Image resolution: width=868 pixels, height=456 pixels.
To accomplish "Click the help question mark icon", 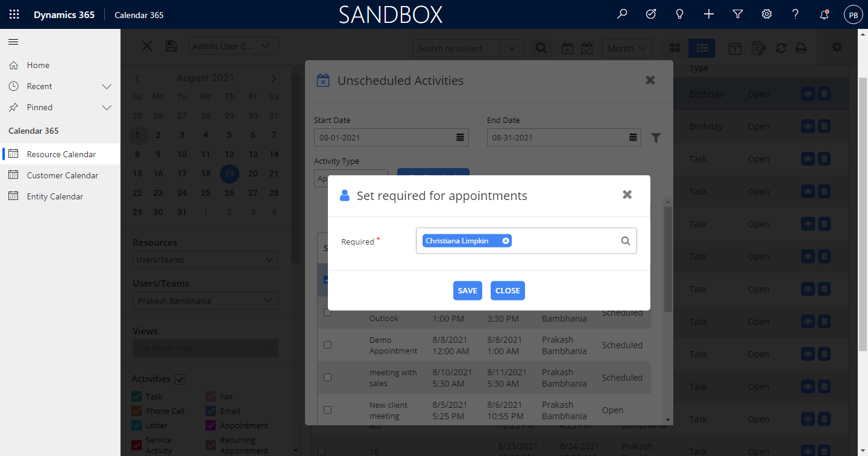I will (795, 14).
